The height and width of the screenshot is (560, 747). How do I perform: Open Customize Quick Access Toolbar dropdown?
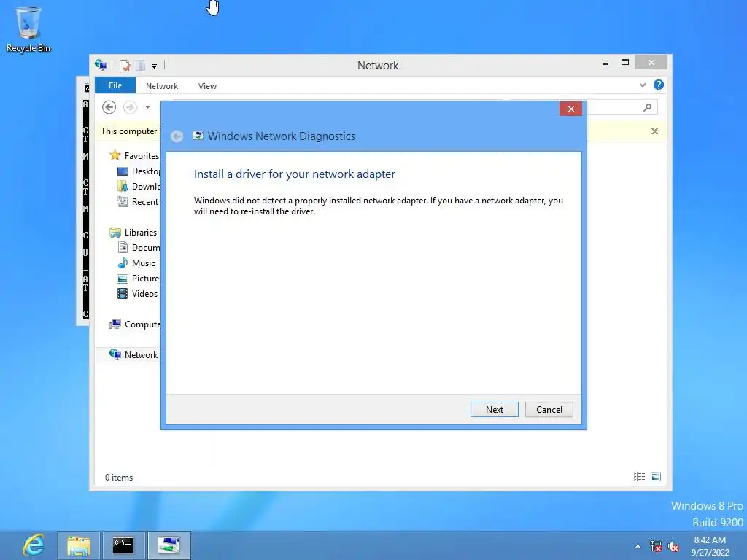tap(155, 66)
